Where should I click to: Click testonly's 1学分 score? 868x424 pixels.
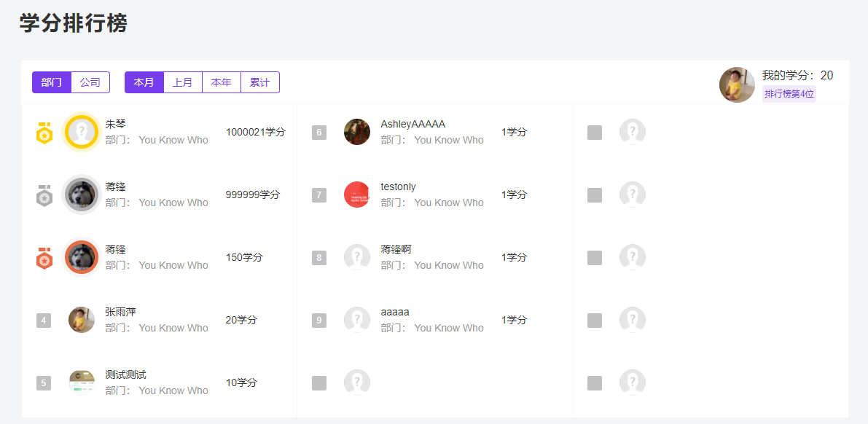515,195
